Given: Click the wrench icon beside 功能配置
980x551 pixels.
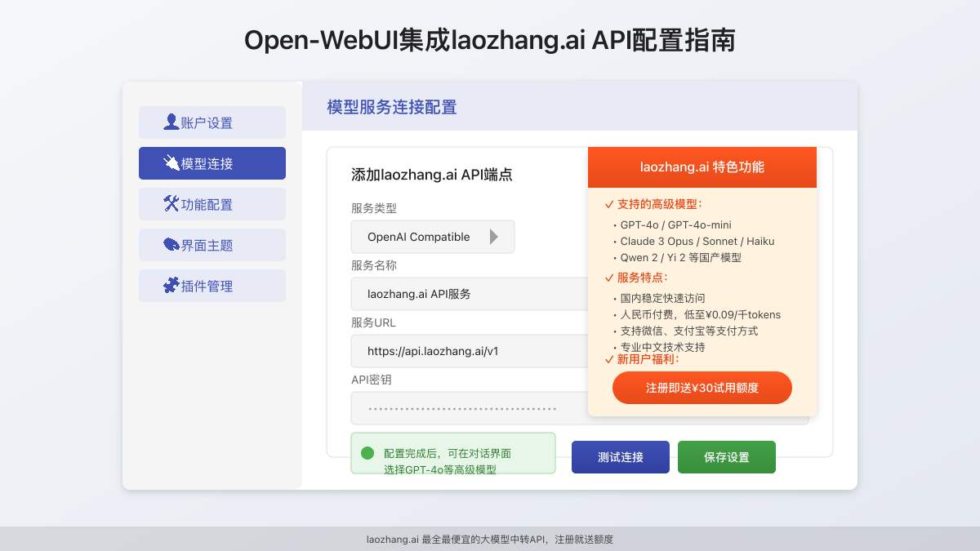Looking at the screenshot, I should click(171, 204).
